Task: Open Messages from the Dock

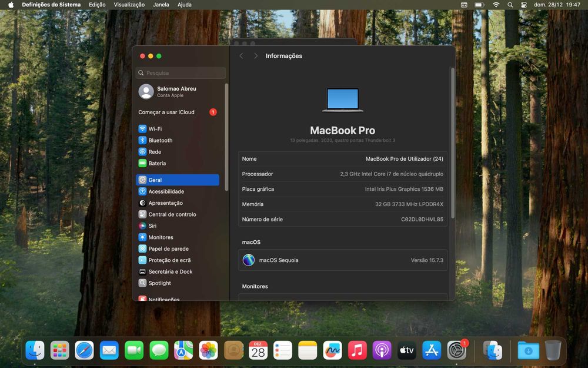Action: click(159, 351)
